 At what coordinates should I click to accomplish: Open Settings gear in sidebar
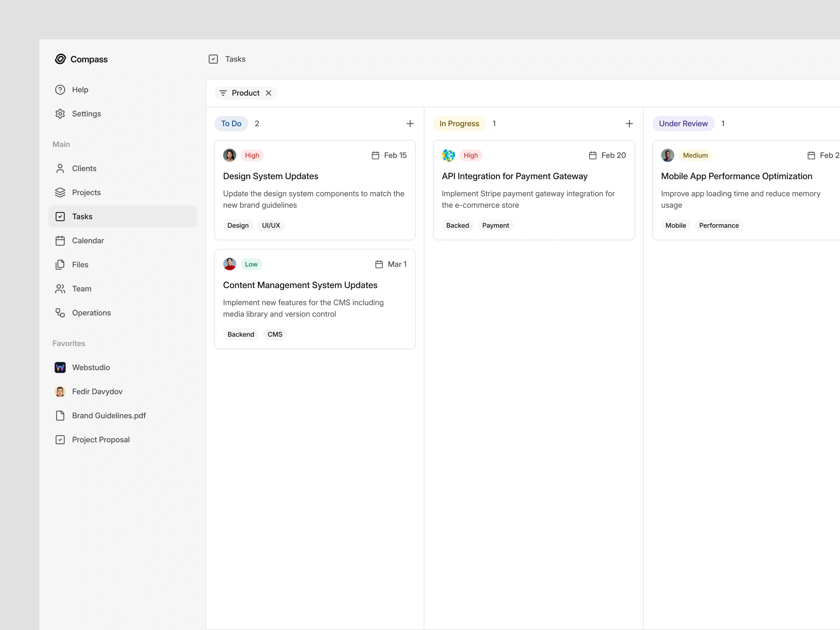tap(60, 114)
